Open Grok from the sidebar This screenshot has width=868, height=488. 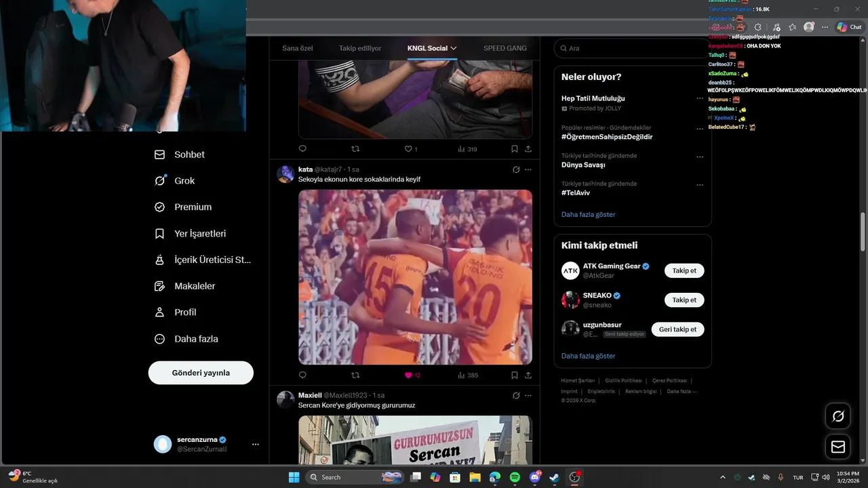click(175, 181)
